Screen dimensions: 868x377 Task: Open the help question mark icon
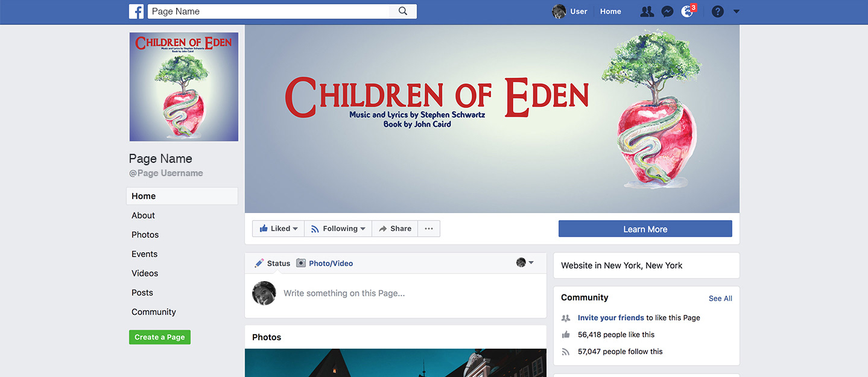717,11
